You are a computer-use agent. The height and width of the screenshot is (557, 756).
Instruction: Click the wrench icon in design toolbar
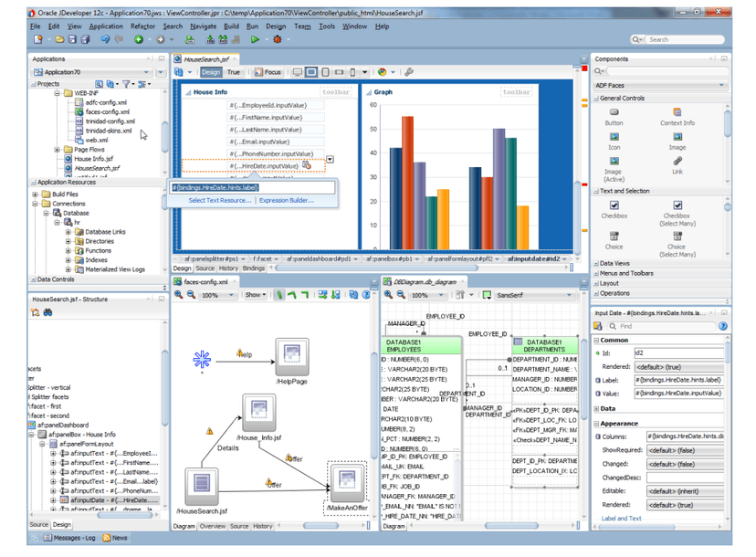(409, 72)
